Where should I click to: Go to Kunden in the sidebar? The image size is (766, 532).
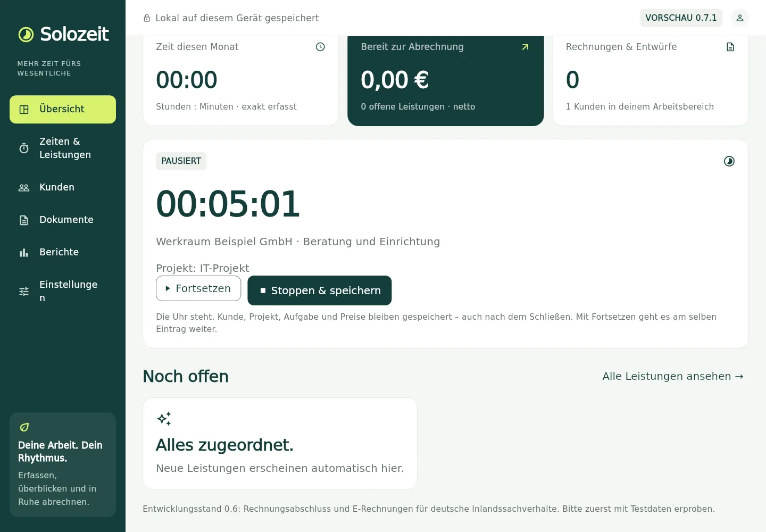point(63,187)
